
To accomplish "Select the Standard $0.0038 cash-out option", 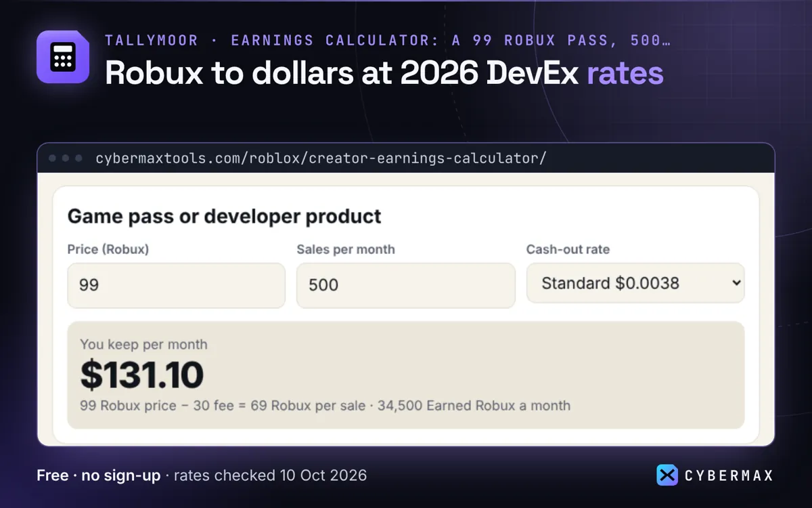I will click(x=635, y=283).
